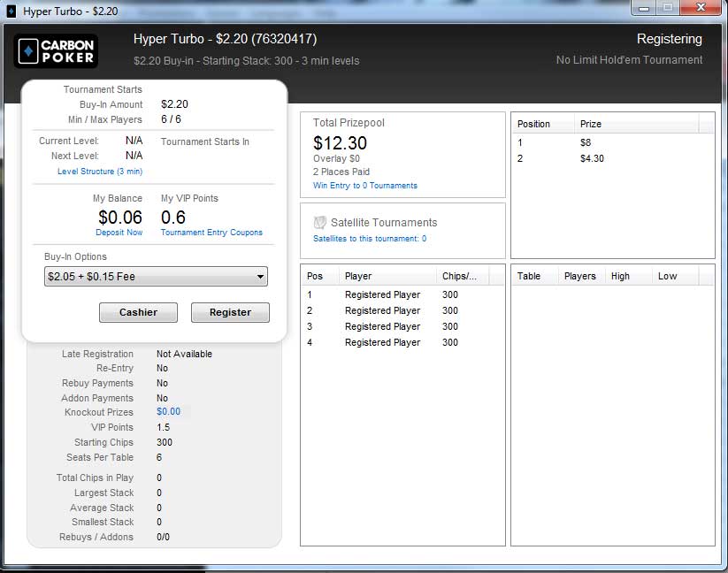This screenshot has height=573, width=728.
Task: Click the Knockout Prizes $0.00 link
Action: coord(169,411)
